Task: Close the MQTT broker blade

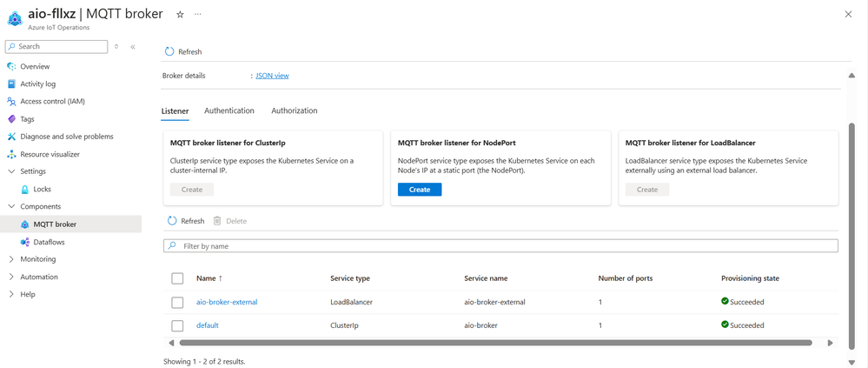Action: point(848,15)
